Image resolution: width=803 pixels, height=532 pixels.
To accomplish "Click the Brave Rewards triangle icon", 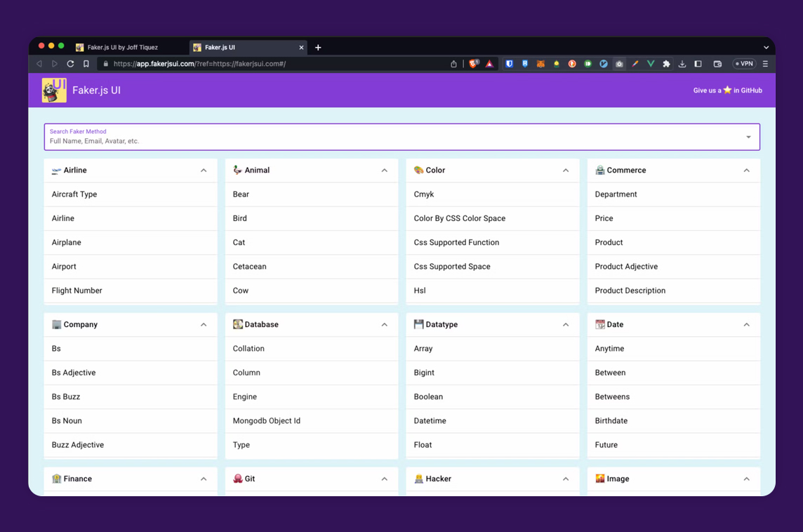I will coord(489,63).
